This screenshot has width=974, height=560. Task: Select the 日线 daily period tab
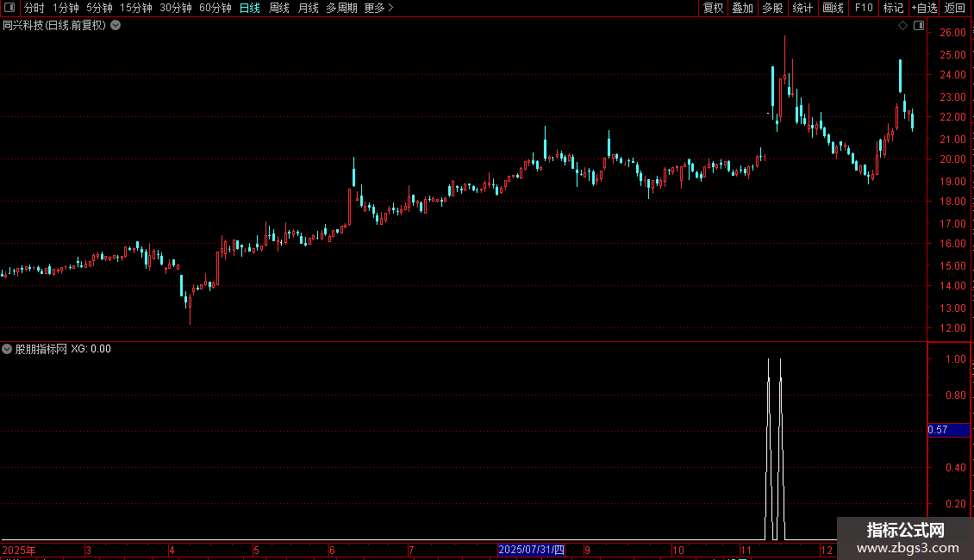click(250, 8)
